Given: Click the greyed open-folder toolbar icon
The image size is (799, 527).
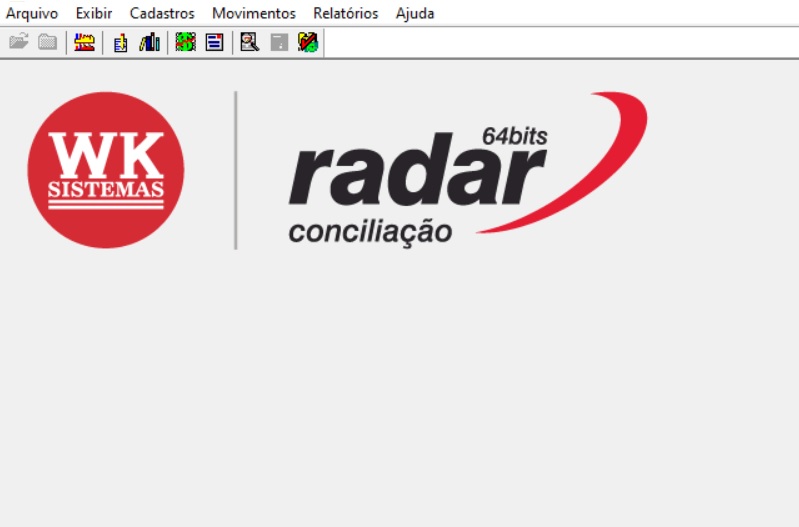Looking at the screenshot, I should tap(19, 42).
